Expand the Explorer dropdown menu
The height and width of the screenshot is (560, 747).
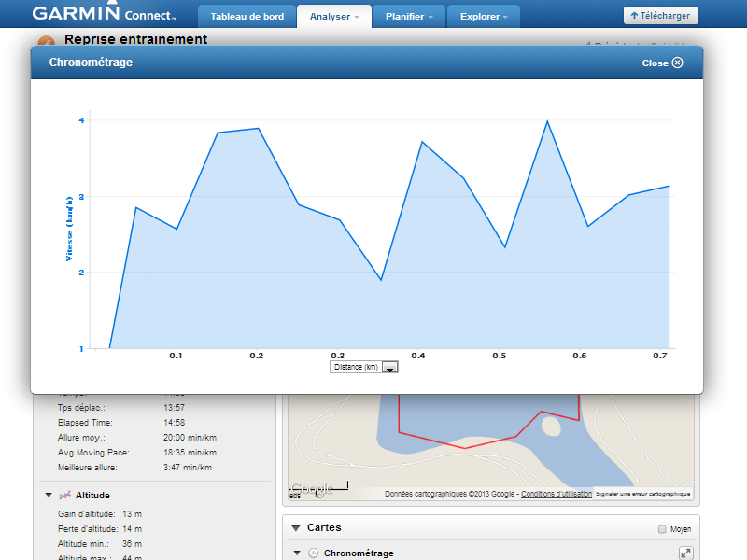(x=484, y=17)
